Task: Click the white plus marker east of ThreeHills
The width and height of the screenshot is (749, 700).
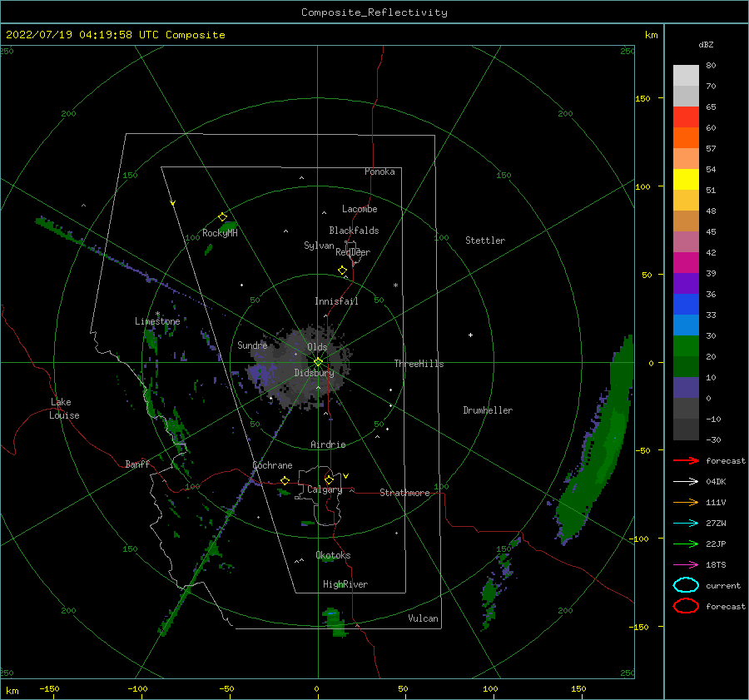Action: click(470, 335)
